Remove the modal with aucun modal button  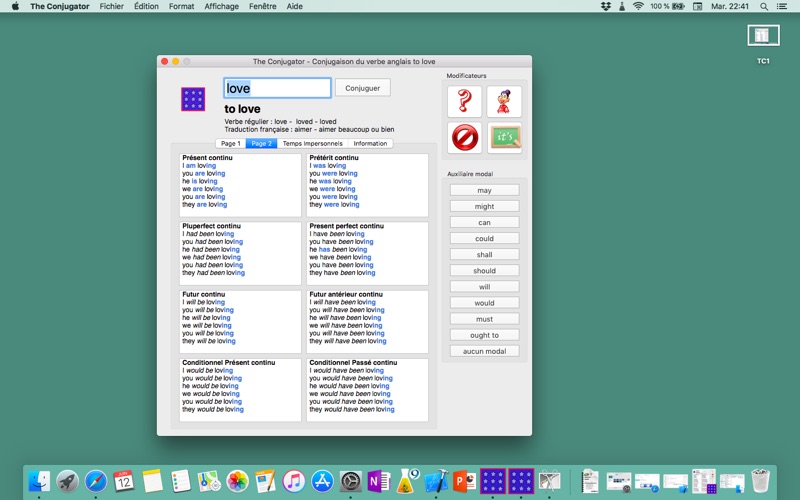click(x=484, y=351)
